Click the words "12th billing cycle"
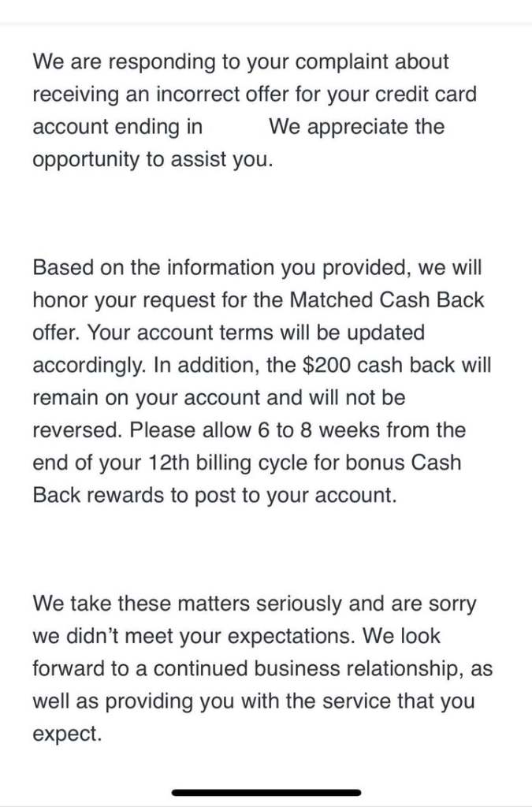This screenshot has height=807, width=532. click(x=195, y=463)
